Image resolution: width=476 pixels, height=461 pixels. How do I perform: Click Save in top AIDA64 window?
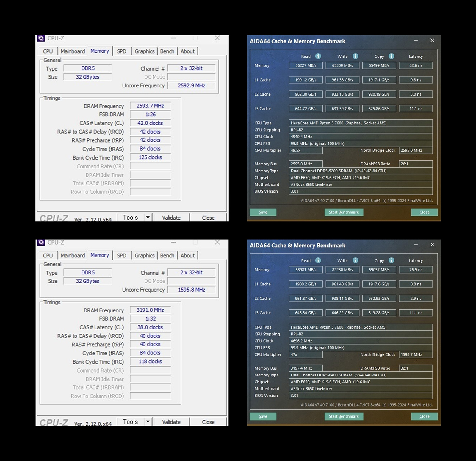point(263,212)
